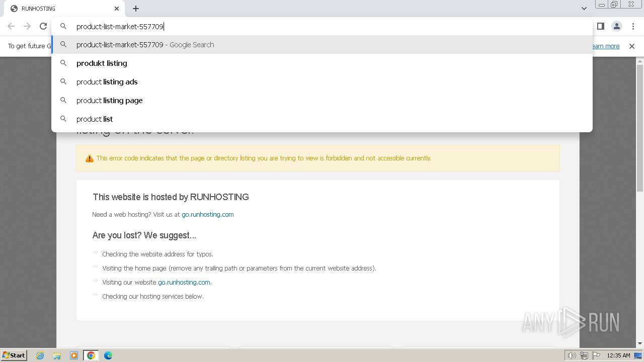
Task: Choose the 'product listing page' suggestion
Action: tap(322, 101)
